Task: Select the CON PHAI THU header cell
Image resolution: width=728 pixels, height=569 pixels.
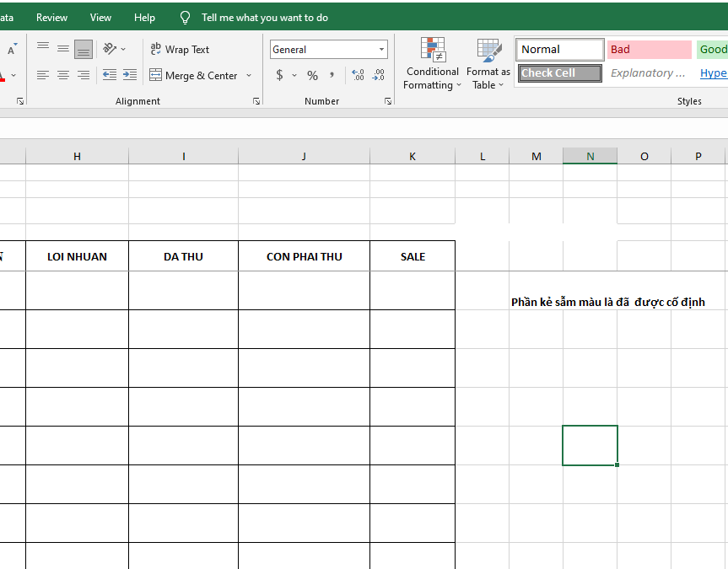Action: pyautogui.click(x=305, y=256)
